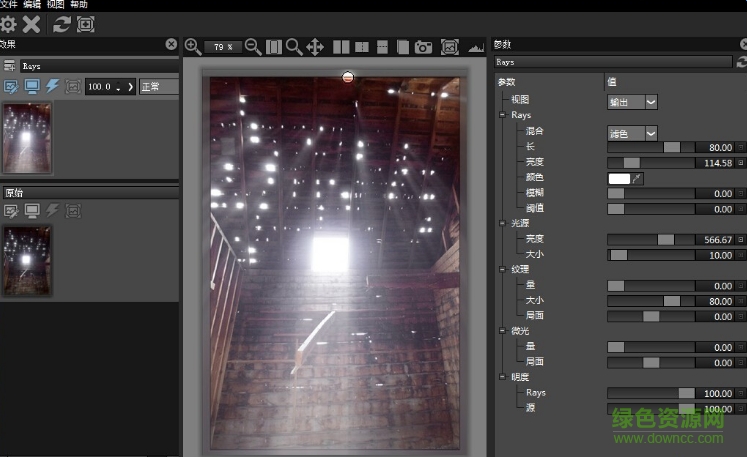Viewport: 747px width, 457px height.
Task: Toggle side-by-side comparison view icon
Action: pyautogui.click(x=341, y=46)
